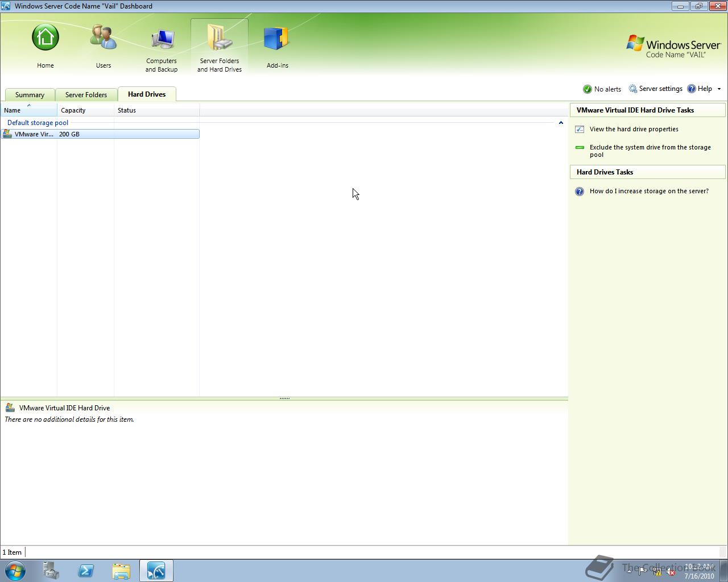Viewport: 728px width, 582px height.
Task: Open Computers and Backup section
Action: (162, 47)
